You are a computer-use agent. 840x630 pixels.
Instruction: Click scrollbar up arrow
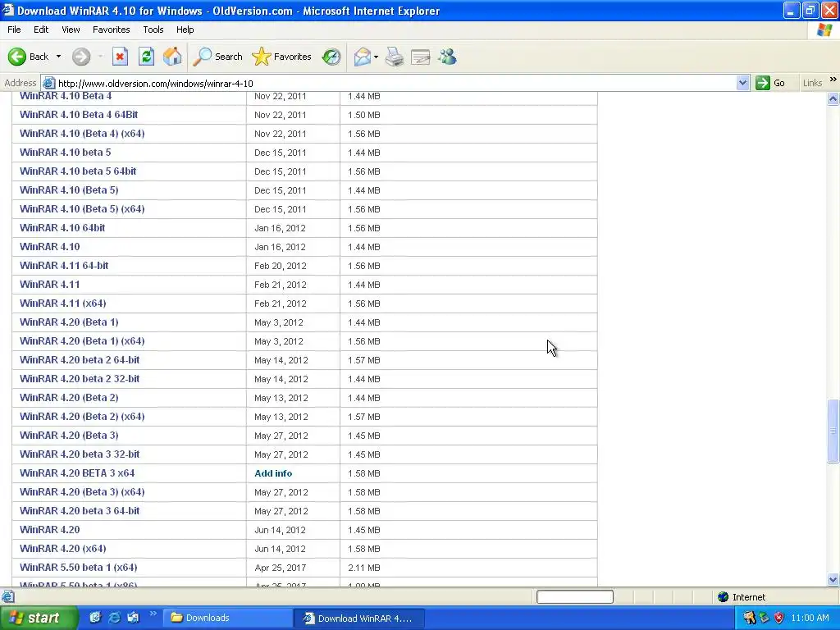tap(833, 98)
